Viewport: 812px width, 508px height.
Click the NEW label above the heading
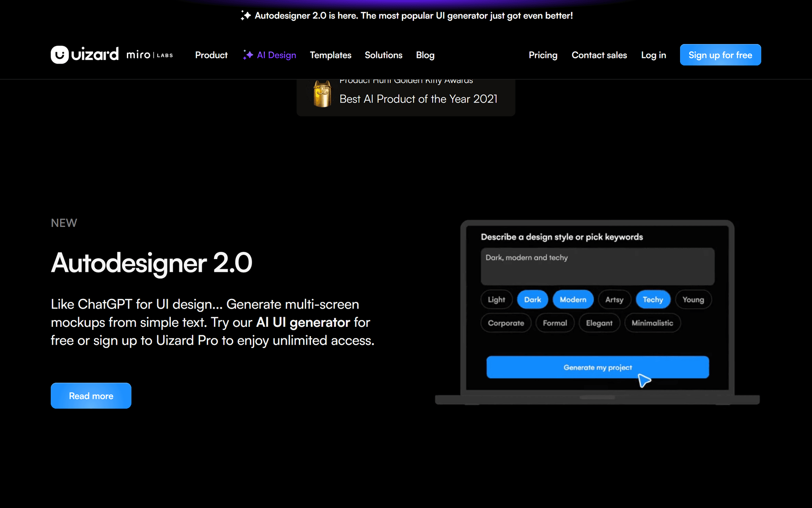(x=64, y=223)
